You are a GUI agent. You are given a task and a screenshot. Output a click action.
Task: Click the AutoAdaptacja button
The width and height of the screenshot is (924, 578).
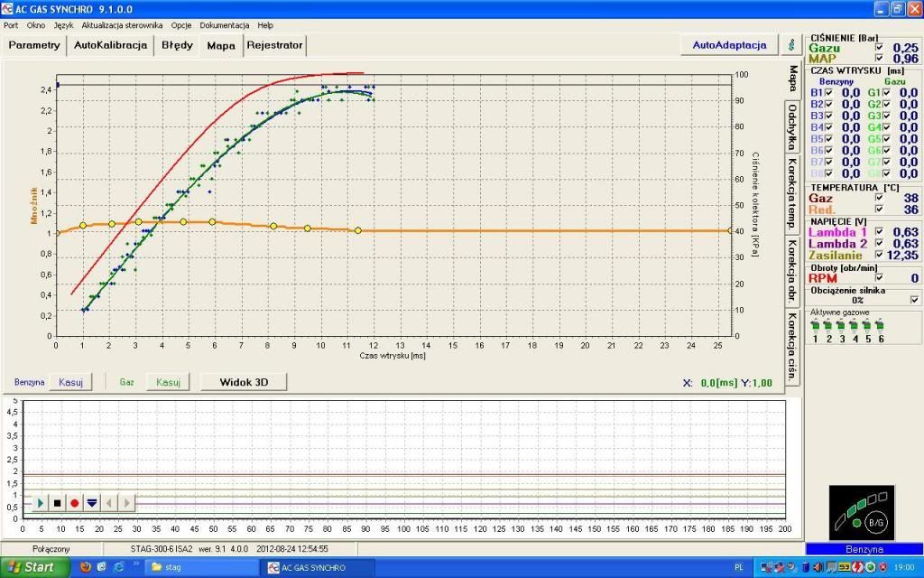[729, 44]
